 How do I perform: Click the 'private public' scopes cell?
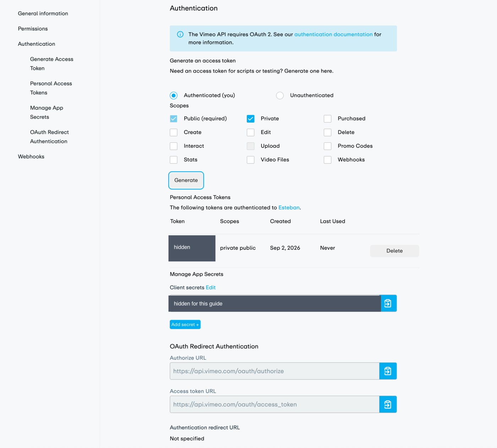click(x=238, y=248)
